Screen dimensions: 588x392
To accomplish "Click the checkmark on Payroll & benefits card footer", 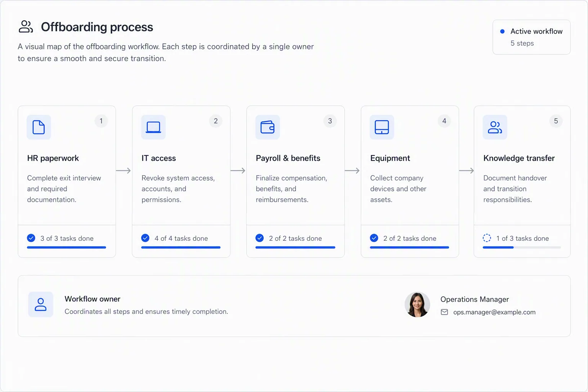I will [x=260, y=238].
